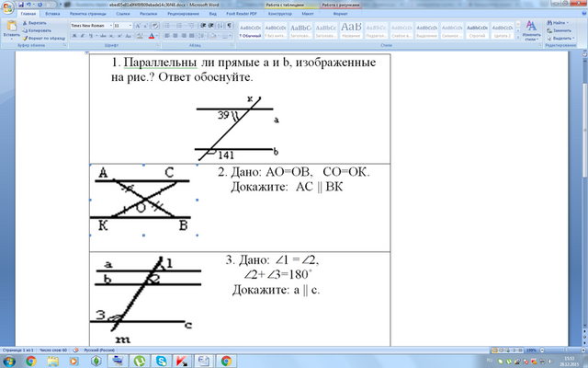Viewport: 588px width, 368px height.
Task: Clear formatting with the eraser icon
Action: [155, 26]
